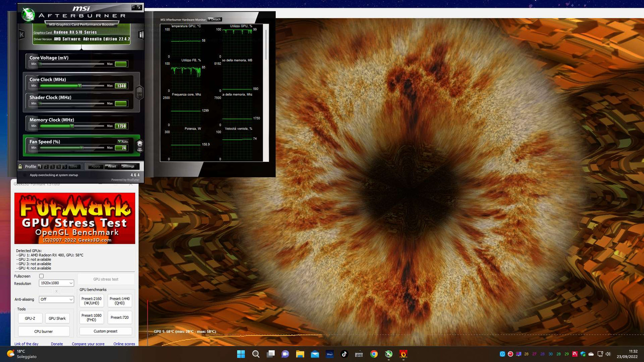Click the Donate link
The width and height of the screenshot is (644, 362).
coord(57,344)
